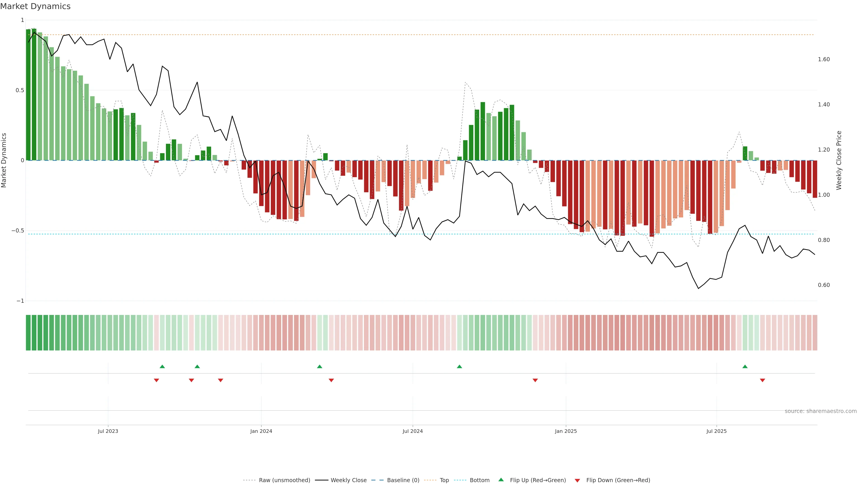
Task: Toggle the Top line legend entry
Action: [444, 480]
